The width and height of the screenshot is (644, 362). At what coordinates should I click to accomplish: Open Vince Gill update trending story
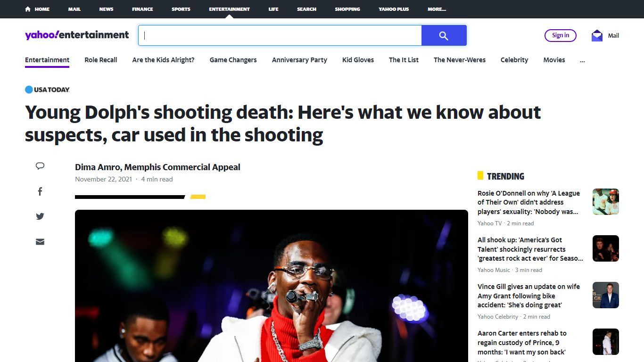pyautogui.click(x=529, y=296)
